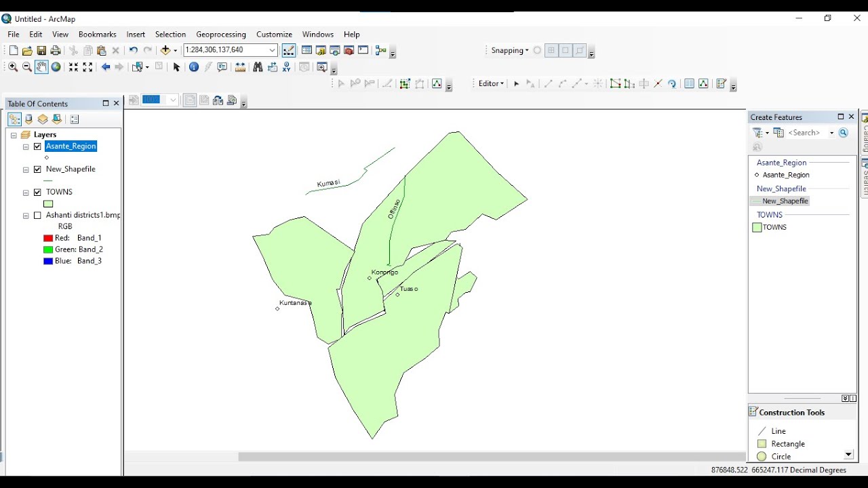Print the map using printer icon

tap(56, 50)
